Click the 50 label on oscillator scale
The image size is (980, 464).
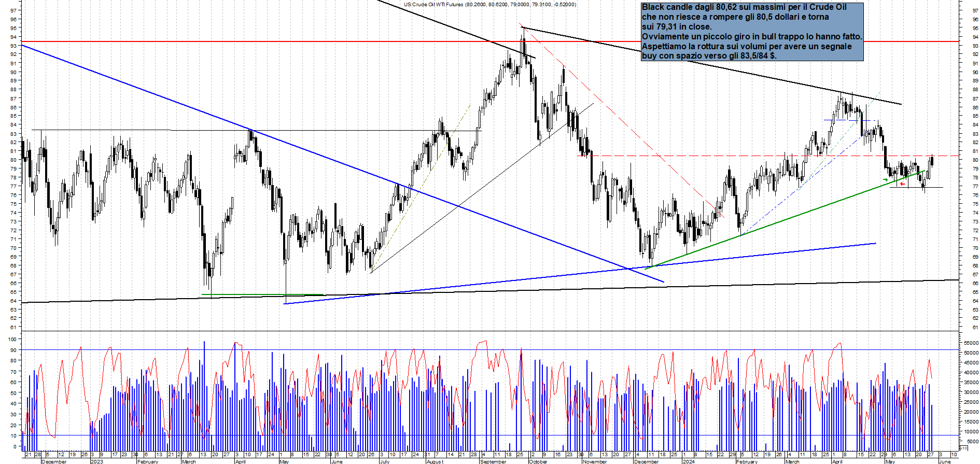tap(13, 393)
